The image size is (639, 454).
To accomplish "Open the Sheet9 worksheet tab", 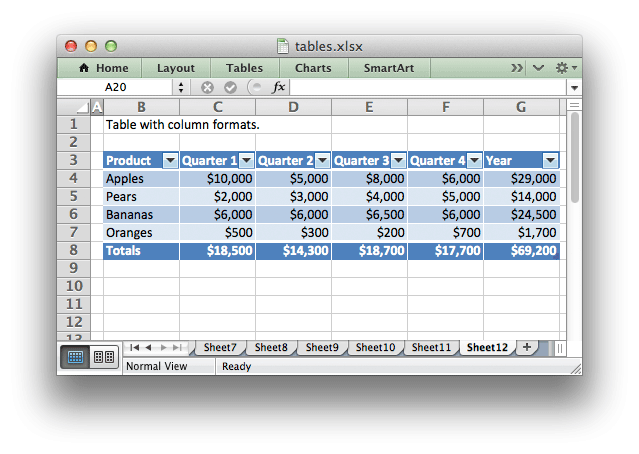I will coord(321,347).
